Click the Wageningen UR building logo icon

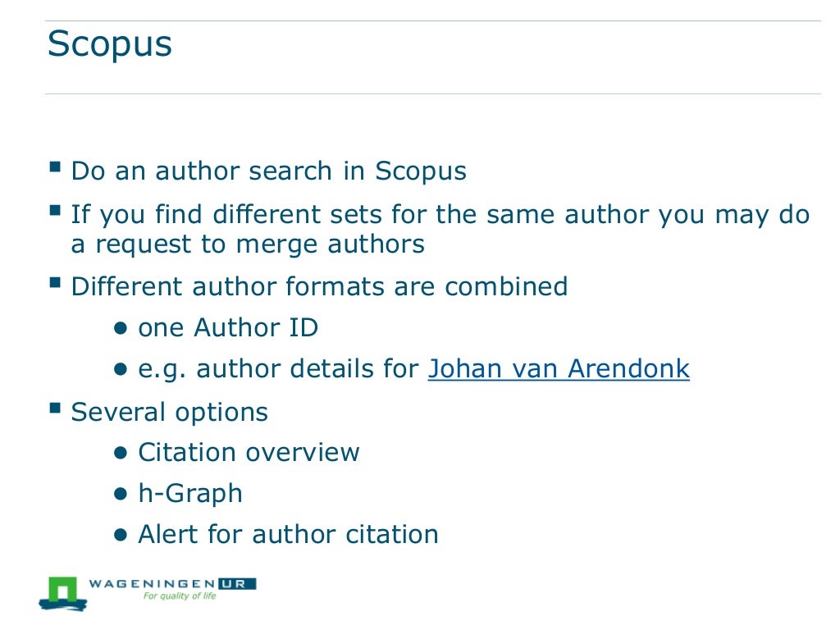[63, 594]
